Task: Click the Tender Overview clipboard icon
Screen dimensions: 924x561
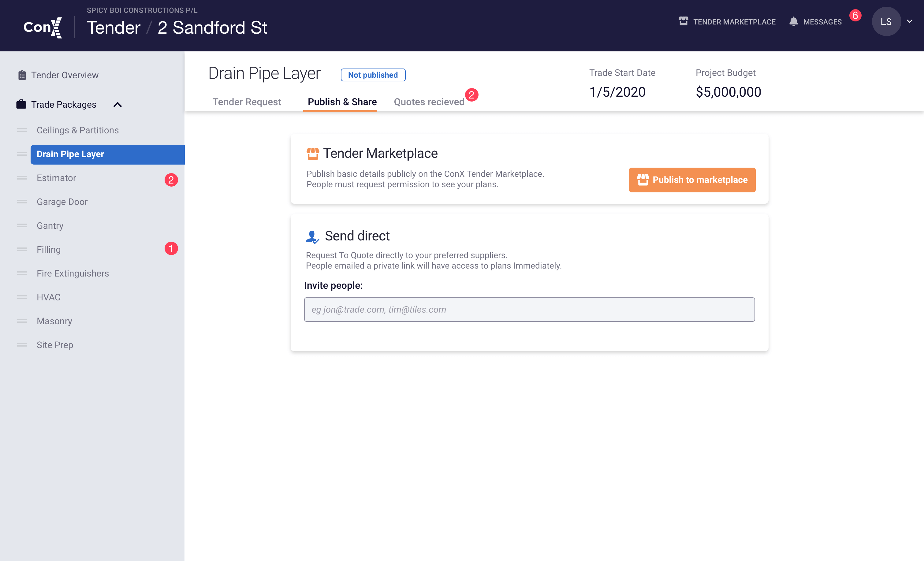Action: tap(22, 75)
